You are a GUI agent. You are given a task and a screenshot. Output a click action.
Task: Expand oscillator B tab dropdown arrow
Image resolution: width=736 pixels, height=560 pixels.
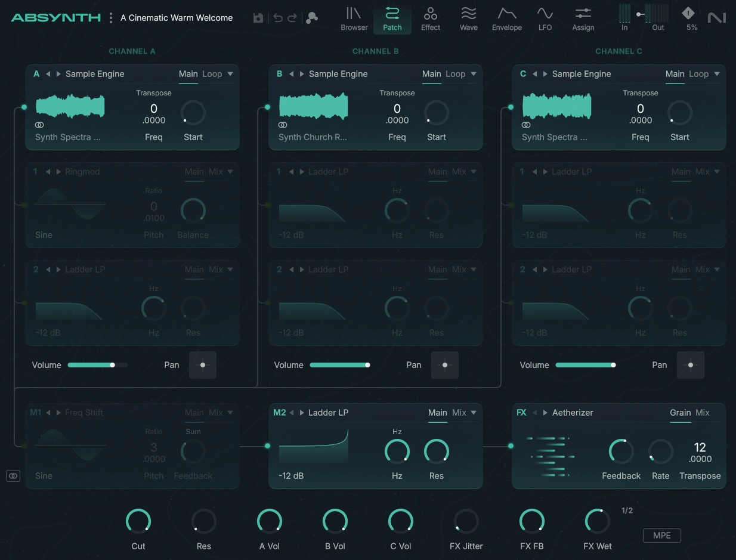[x=474, y=74]
